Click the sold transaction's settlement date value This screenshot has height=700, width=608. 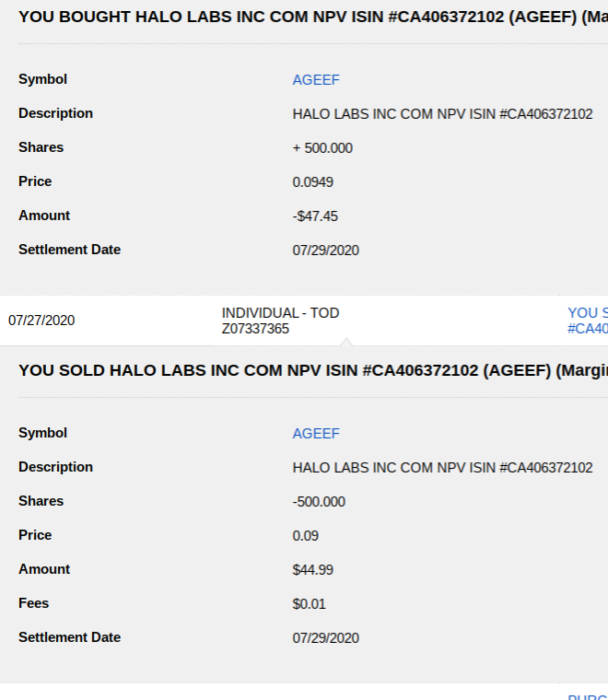coord(326,638)
